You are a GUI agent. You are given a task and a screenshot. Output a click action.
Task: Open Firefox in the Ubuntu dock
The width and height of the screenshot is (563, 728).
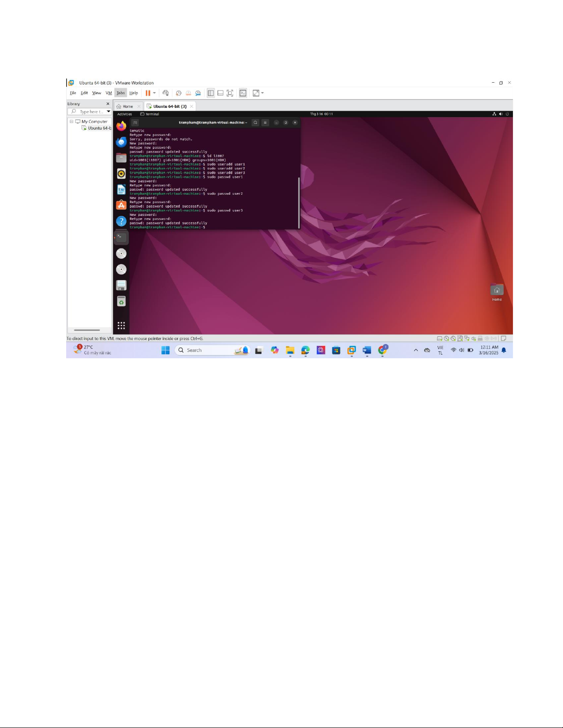(x=121, y=126)
